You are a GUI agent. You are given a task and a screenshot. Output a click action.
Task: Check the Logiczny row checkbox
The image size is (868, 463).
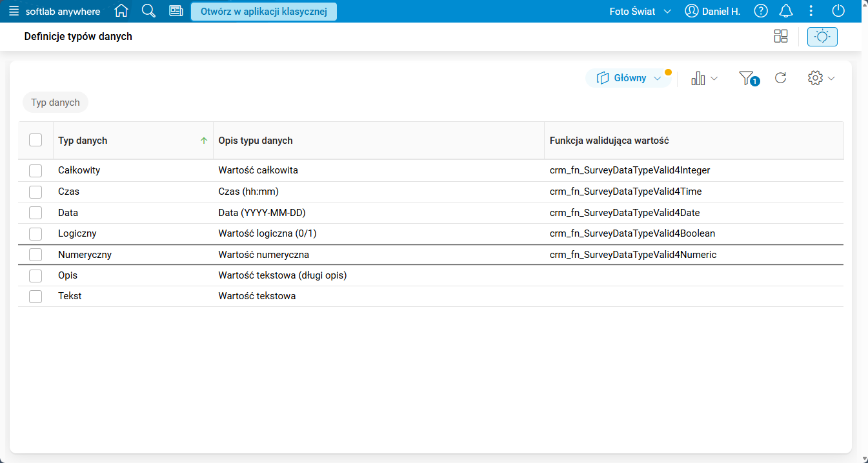click(x=35, y=233)
